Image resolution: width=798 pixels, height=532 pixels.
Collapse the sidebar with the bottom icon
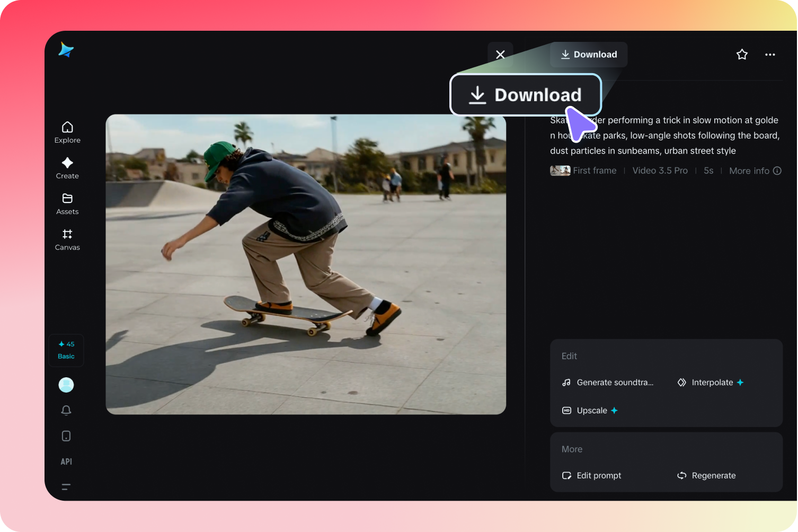click(x=66, y=486)
